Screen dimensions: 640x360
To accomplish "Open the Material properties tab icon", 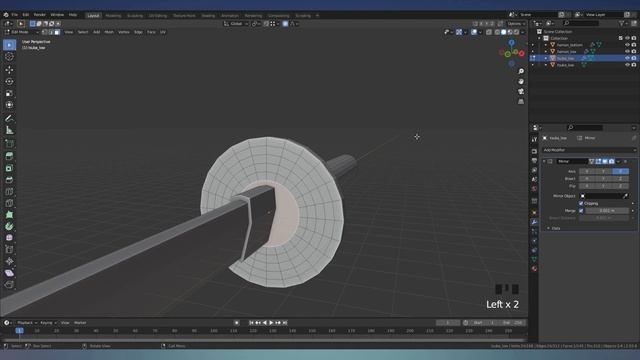I will pos(534,269).
